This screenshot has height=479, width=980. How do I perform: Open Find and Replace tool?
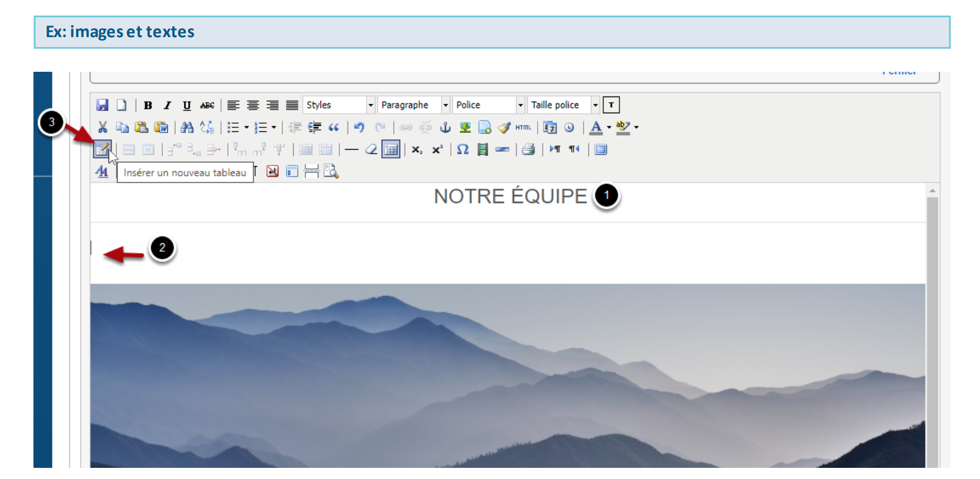[x=207, y=127]
